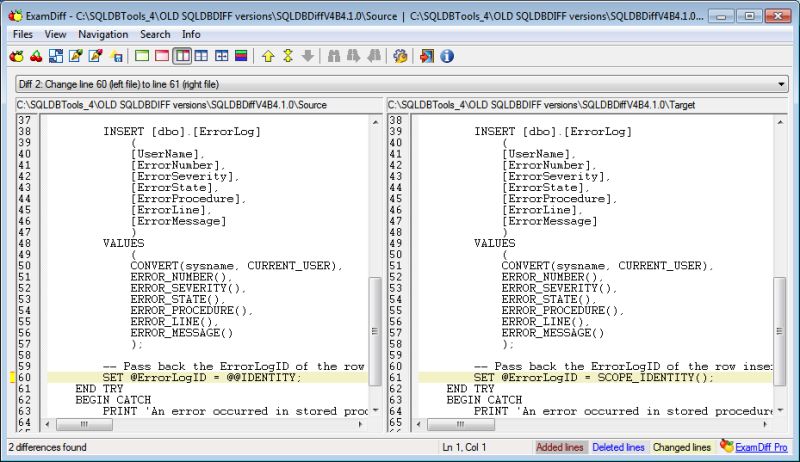This screenshot has width=800, height=462.
Task: Click the Save diff file icon
Action: pyautogui.click(x=116, y=56)
